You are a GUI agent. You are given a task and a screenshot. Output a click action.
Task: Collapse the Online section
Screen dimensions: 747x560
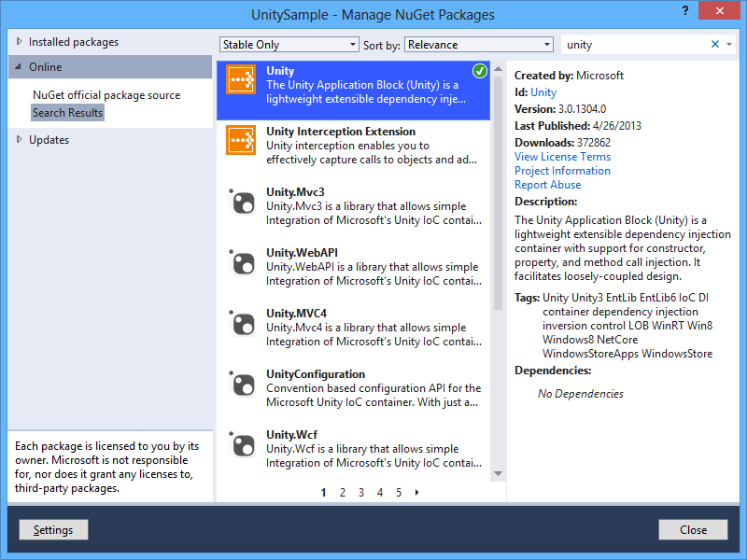[x=18, y=66]
